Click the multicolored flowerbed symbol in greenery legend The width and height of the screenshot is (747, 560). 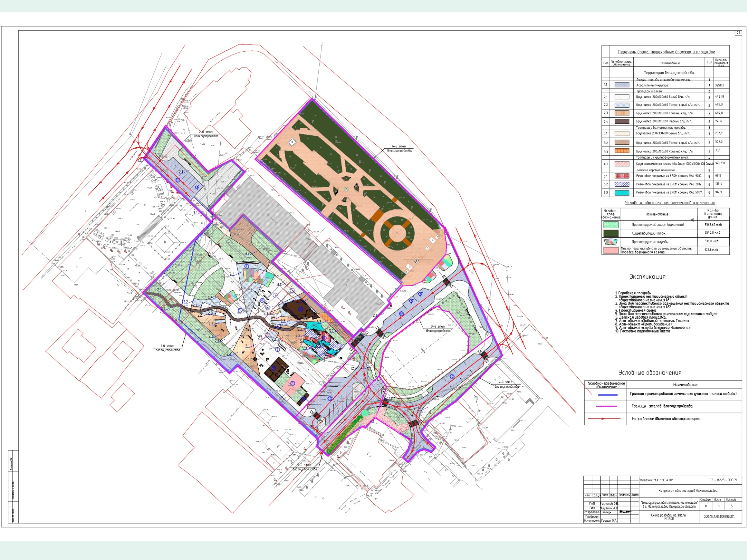[611, 242]
